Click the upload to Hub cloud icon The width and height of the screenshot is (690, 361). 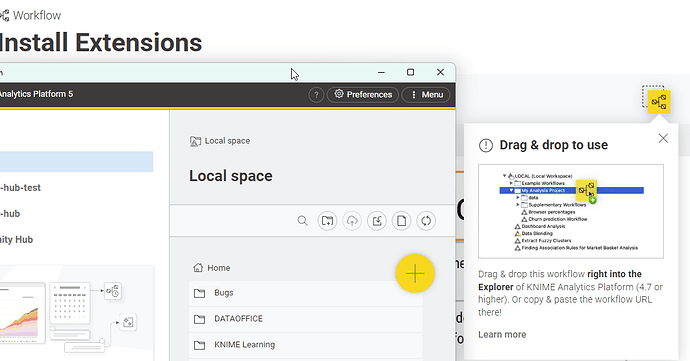[x=352, y=221]
